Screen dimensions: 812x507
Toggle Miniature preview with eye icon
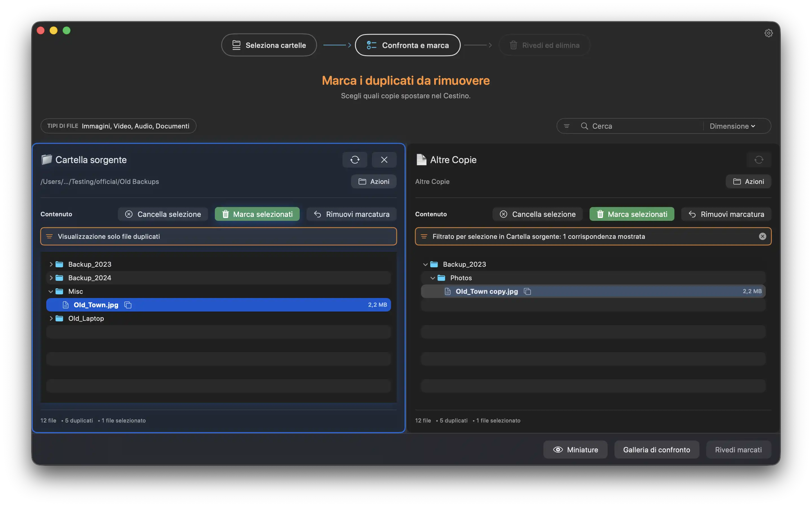[575, 450]
